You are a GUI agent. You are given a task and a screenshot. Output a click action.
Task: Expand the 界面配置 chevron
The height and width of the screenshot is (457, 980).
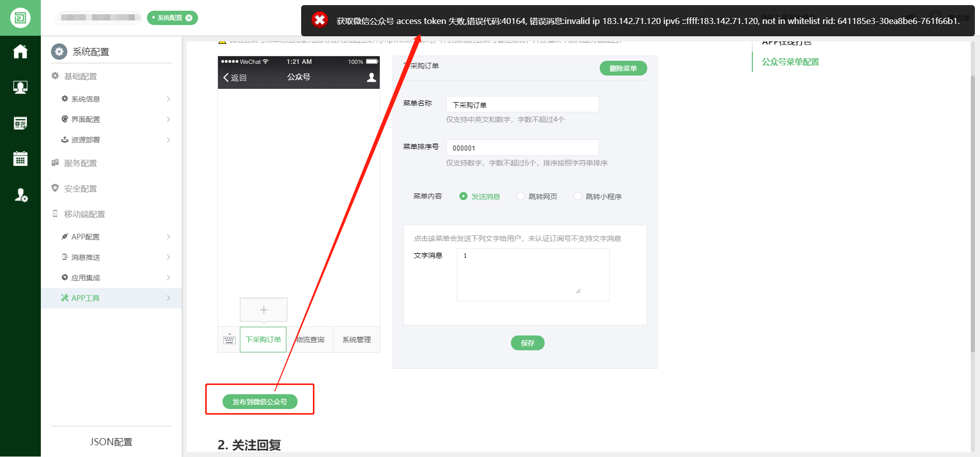[x=168, y=119]
